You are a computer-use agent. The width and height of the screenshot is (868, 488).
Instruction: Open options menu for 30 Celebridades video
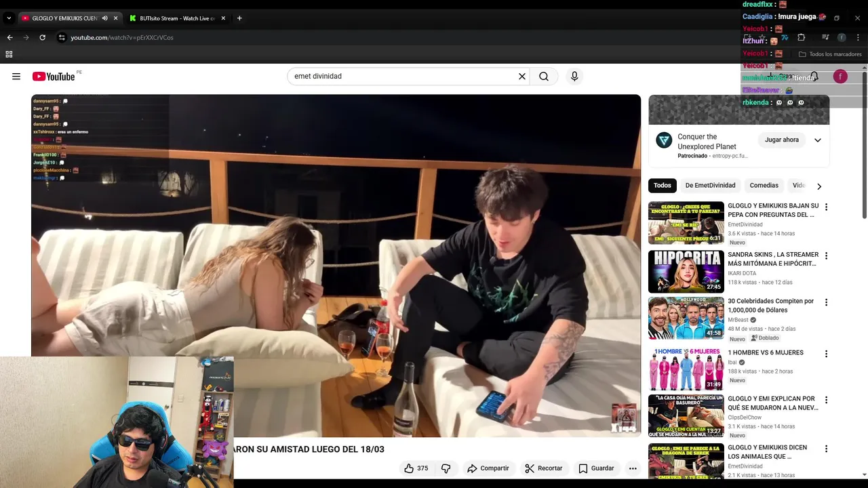[826, 302]
